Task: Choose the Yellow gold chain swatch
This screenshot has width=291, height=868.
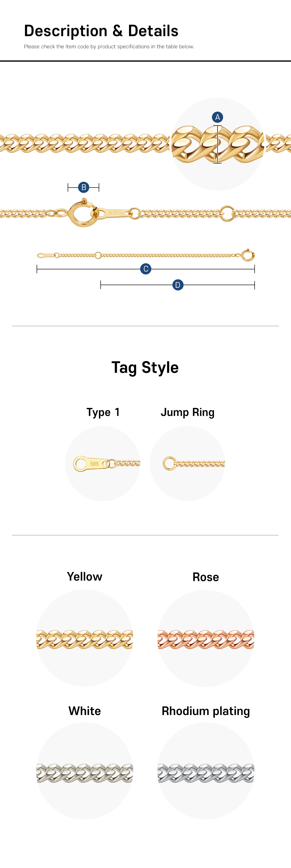Action: 85,638
